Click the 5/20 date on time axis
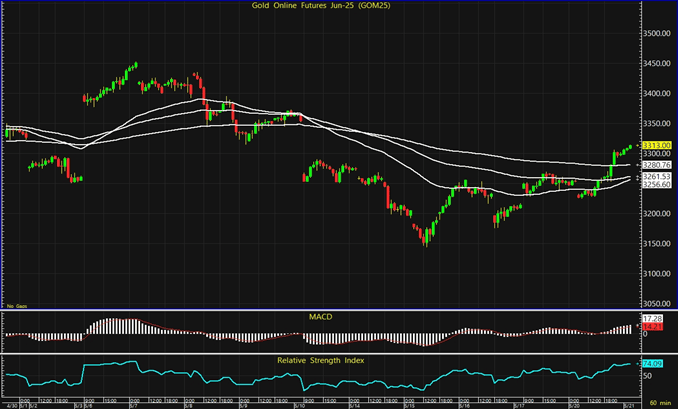This screenshot has width=678, height=409. pyautogui.click(x=573, y=405)
